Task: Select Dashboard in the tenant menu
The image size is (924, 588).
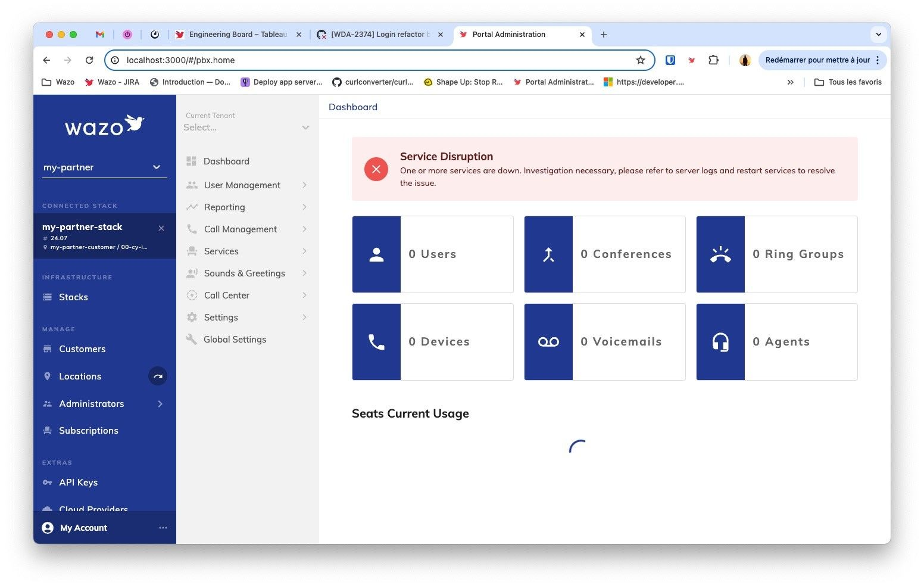Action: tap(226, 161)
